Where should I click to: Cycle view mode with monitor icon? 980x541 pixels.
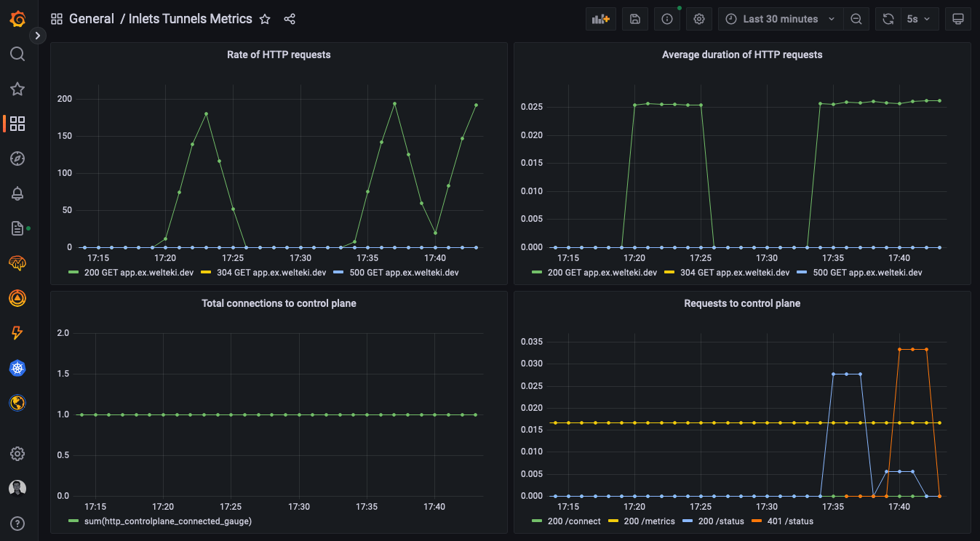pos(958,19)
